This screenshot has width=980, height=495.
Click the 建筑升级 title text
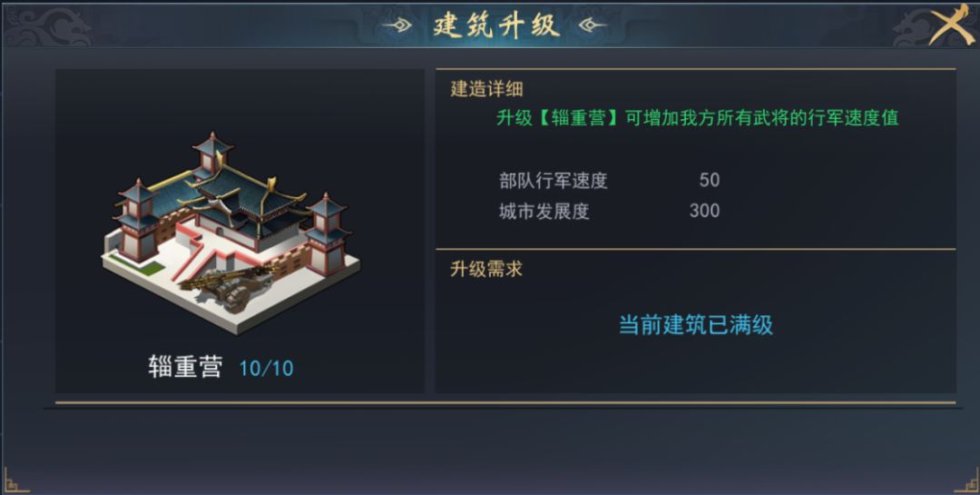tap(495, 25)
